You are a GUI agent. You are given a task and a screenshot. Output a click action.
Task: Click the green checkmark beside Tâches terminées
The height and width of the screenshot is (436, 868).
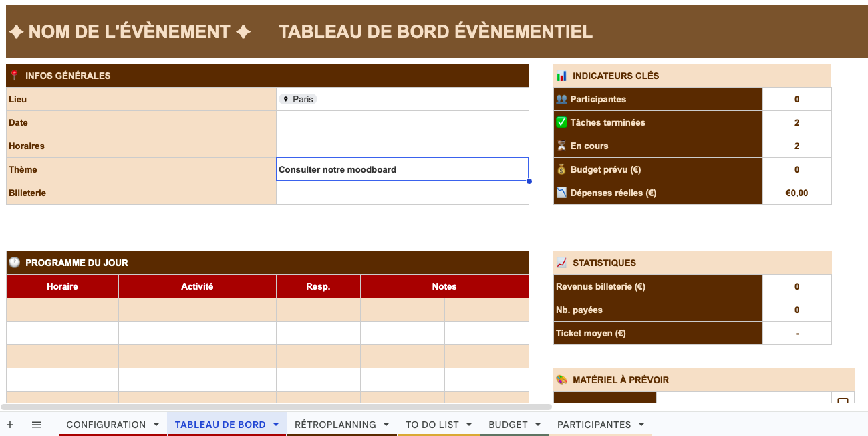coord(561,122)
